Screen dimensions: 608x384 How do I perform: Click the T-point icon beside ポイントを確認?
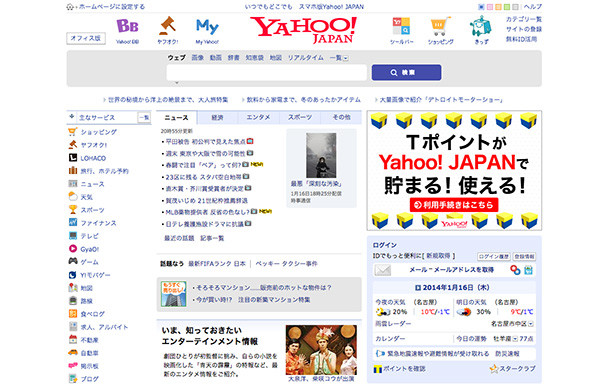pos(377,369)
